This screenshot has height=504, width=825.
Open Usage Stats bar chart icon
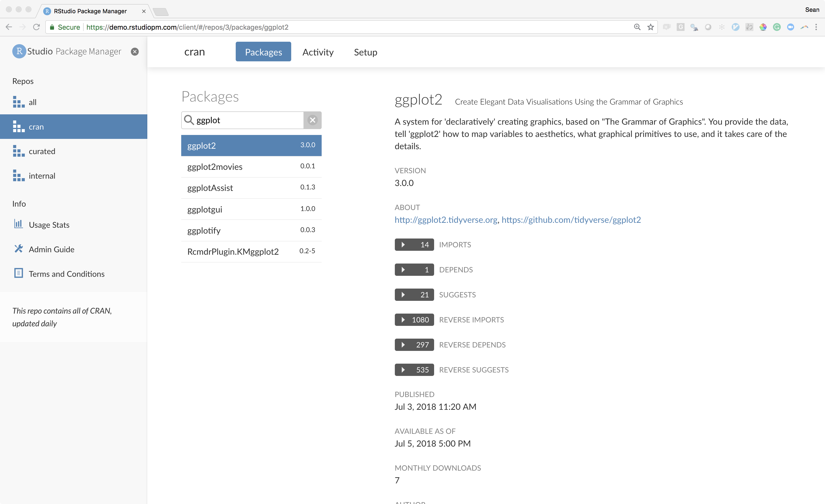[18, 224]
